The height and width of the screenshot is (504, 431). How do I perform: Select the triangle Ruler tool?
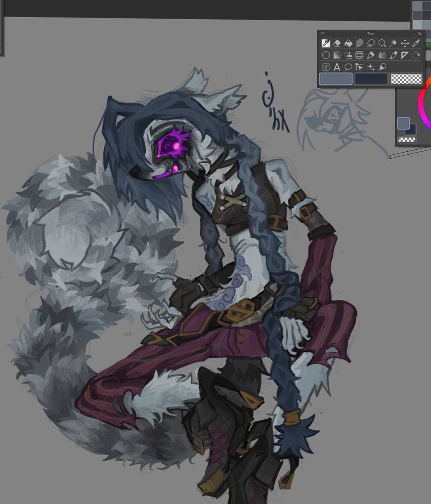(x=405, y=55)
